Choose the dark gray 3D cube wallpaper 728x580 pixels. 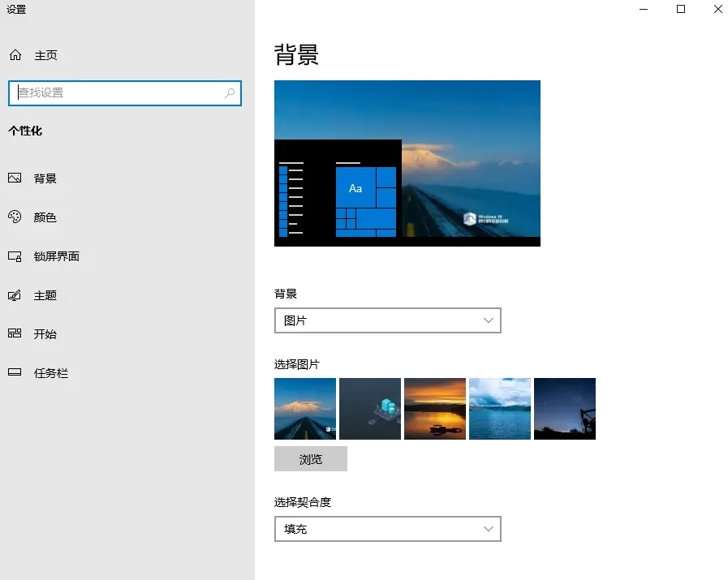click(370, 409)
